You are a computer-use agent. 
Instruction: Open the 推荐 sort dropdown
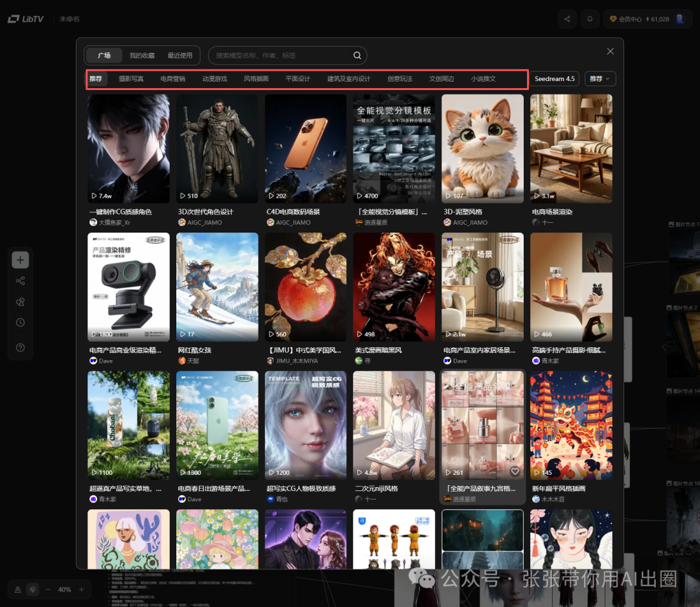click(600, 79)
